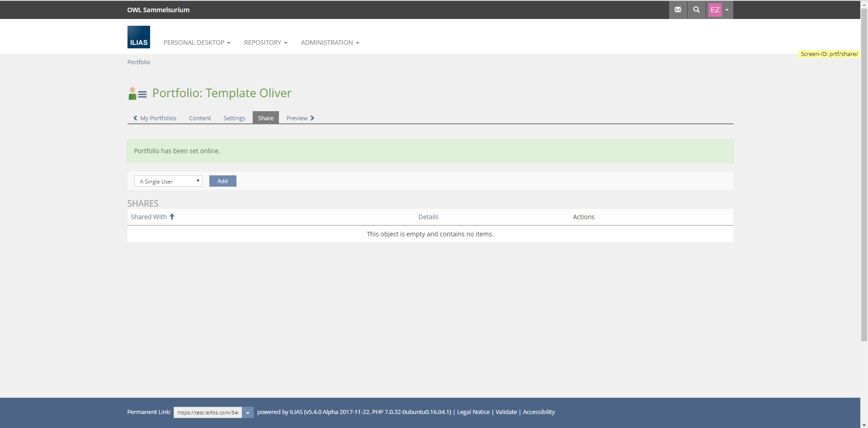Open the Repository dropdown menu

click(x=265, y=42)
